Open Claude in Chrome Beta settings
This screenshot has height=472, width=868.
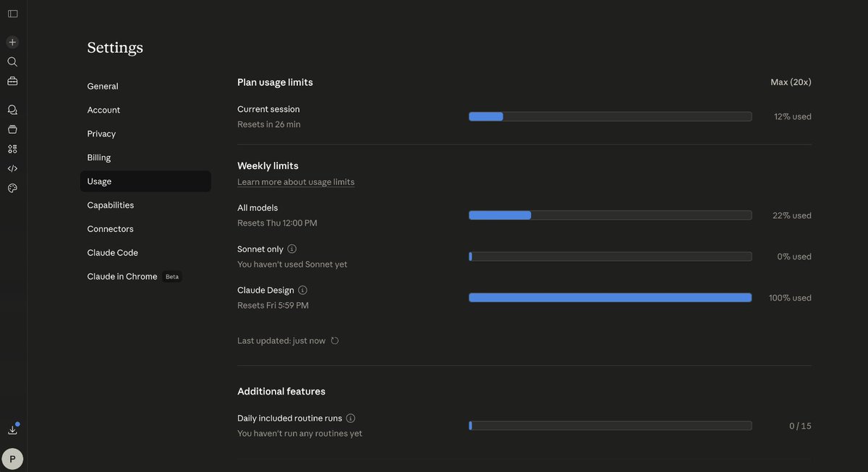point(145,277)
